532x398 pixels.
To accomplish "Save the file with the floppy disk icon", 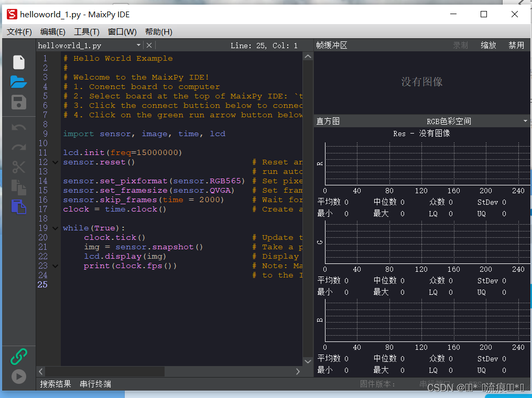I will tap(19, 102).
